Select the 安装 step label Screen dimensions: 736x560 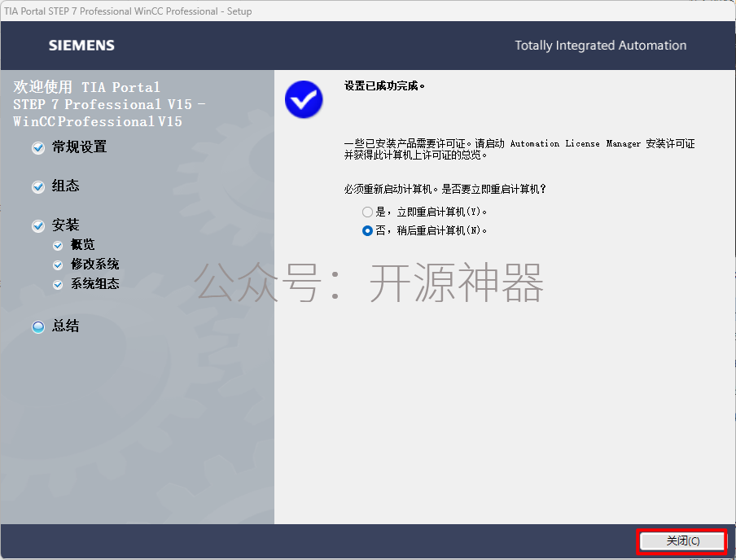coord(65,225)
